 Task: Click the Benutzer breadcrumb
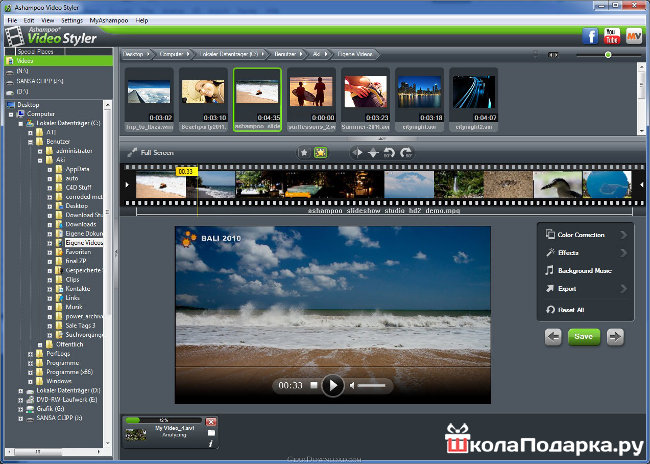288,54
